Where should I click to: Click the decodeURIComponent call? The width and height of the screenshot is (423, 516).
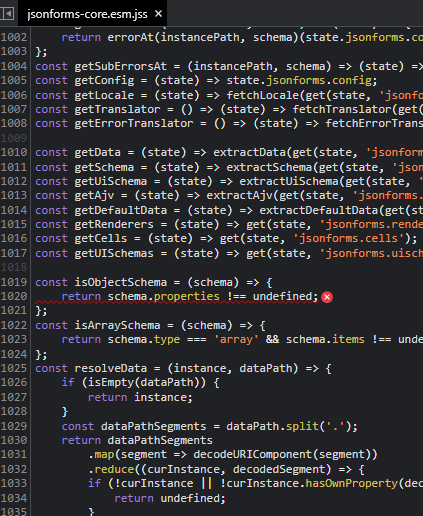click(x=253, y=454)
